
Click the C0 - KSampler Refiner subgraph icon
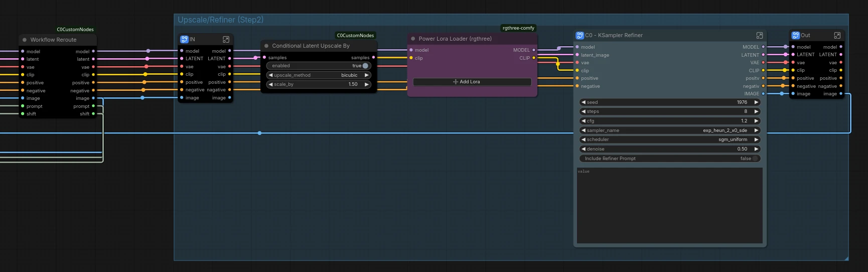[x=580, y=35]
